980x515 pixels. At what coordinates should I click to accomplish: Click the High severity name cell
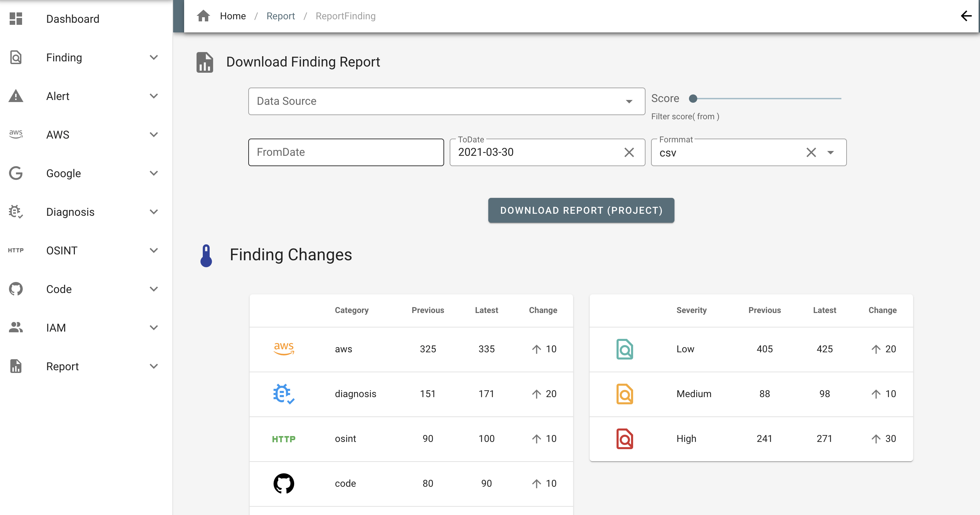(x=686, y=438)
